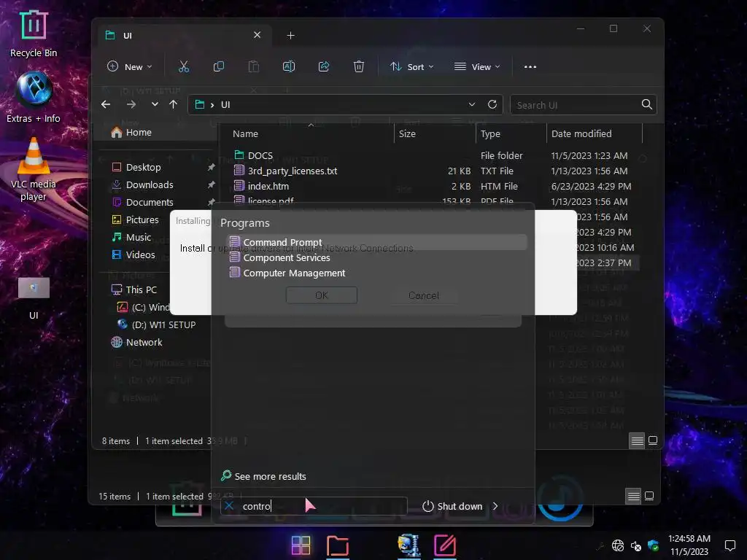
Task: Switch back window to large icons view
Action: [649, 496]
